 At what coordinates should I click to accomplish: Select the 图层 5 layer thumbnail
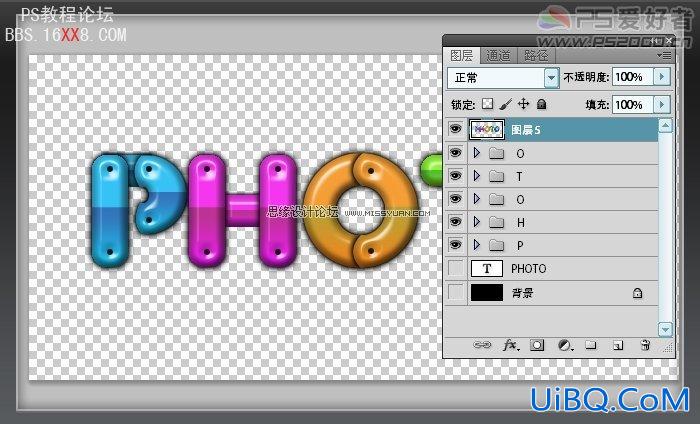coord(487,129)
